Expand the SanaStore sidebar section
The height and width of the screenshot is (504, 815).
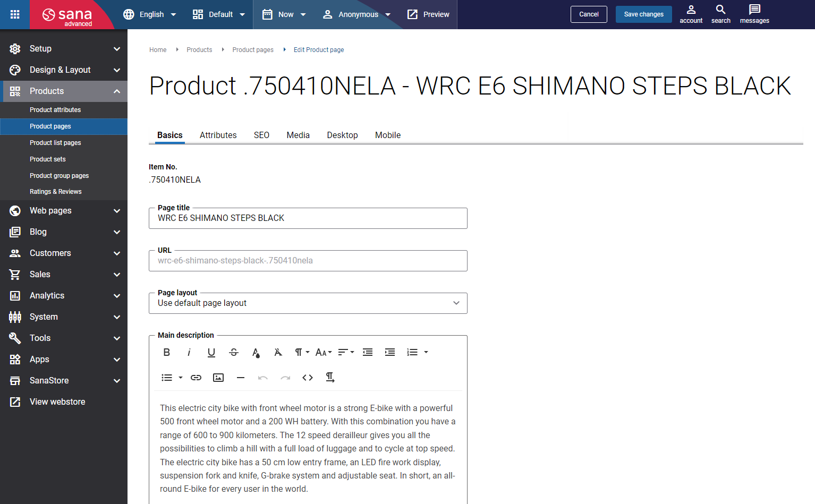pyautogui.click(x=64, y=381)
